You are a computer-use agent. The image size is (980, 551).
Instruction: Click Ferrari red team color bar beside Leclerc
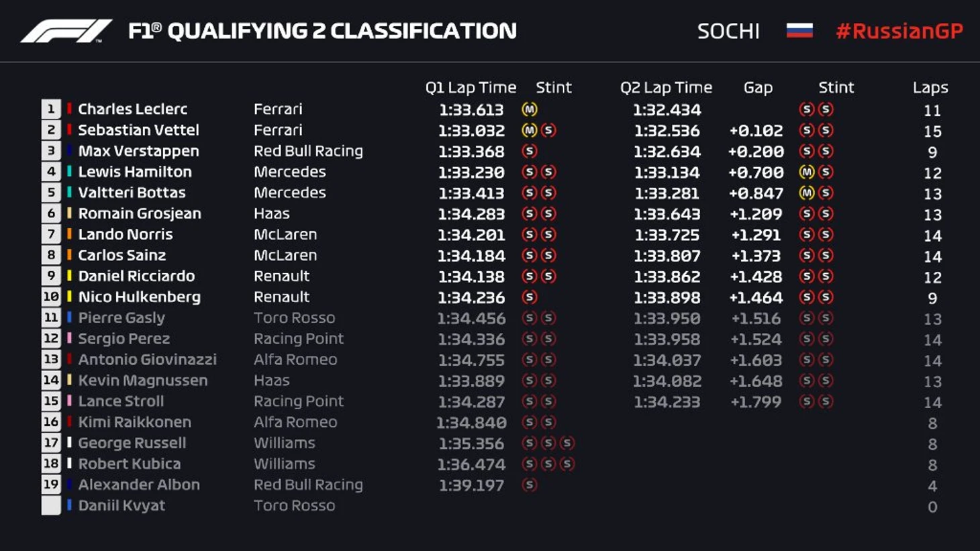pyautogui.click(x=69, y=109)
